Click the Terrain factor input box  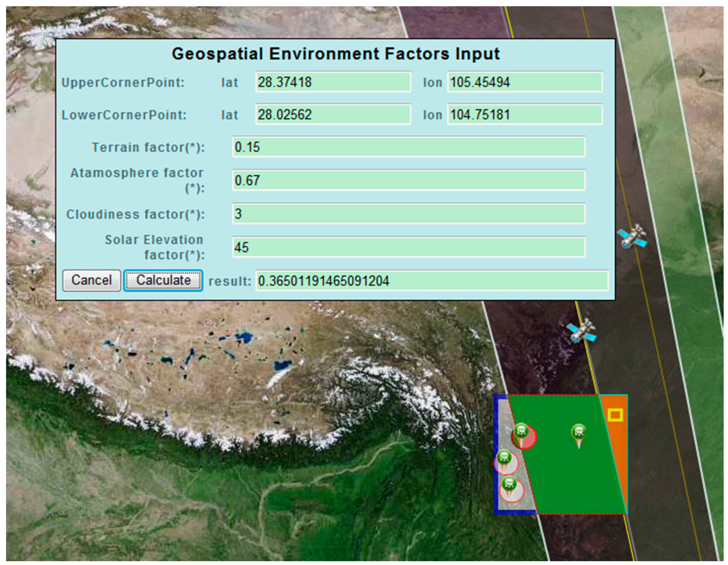point(408,147)
